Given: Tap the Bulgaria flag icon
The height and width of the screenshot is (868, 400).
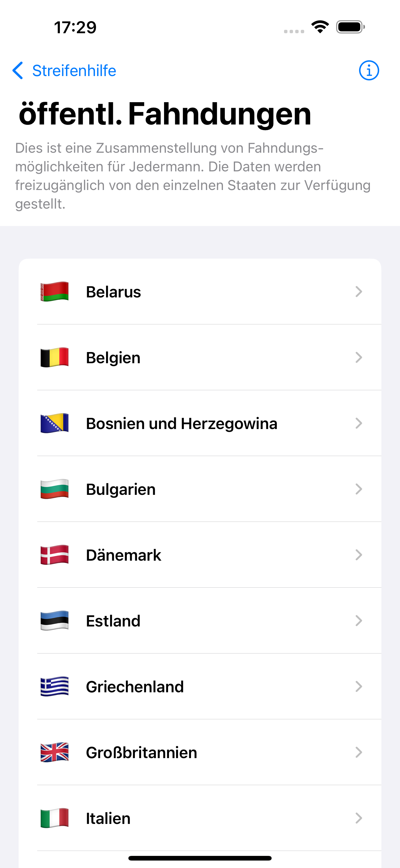Looking at the screenshot, I should click(55, 489).
